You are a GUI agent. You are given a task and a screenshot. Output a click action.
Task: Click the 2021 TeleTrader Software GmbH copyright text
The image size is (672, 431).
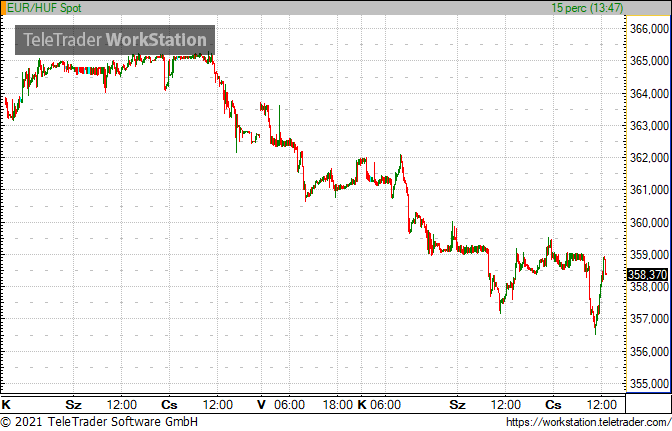99,422
